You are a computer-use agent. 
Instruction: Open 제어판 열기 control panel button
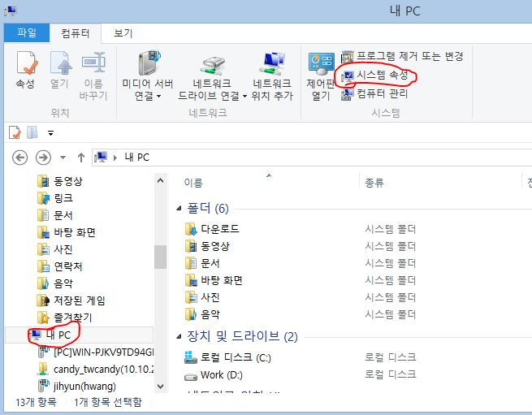321,76
